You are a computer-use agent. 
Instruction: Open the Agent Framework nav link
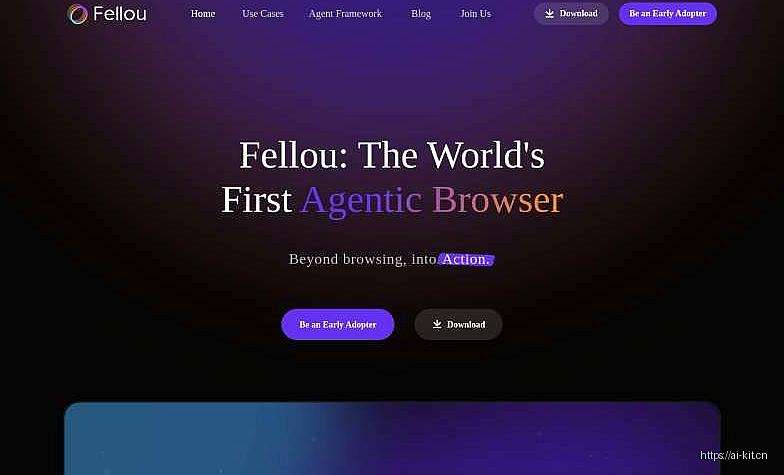click(346, 14)
